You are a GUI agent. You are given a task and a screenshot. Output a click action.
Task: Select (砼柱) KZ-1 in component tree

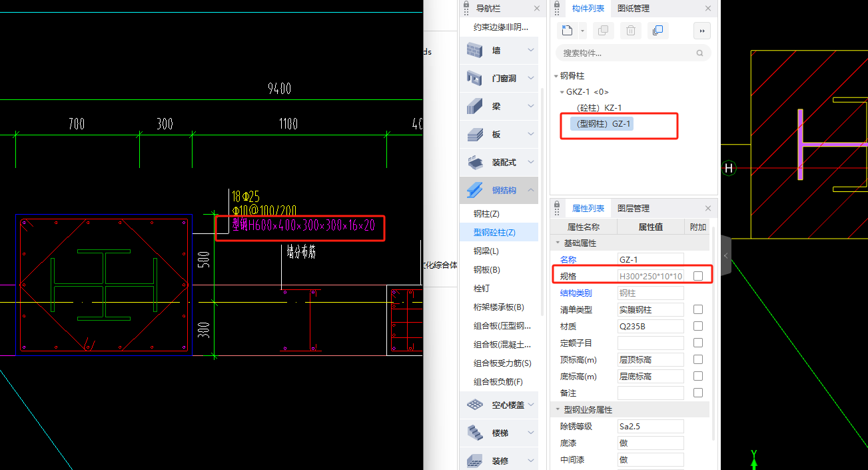600,107
